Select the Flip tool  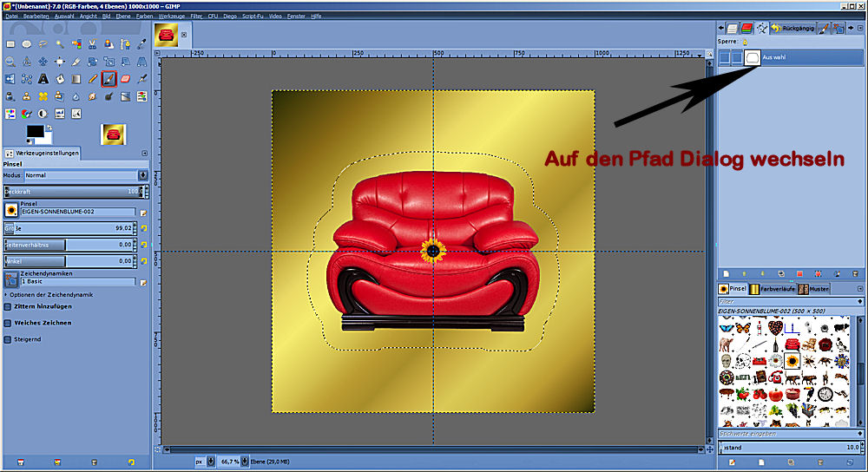coord(10,79)
